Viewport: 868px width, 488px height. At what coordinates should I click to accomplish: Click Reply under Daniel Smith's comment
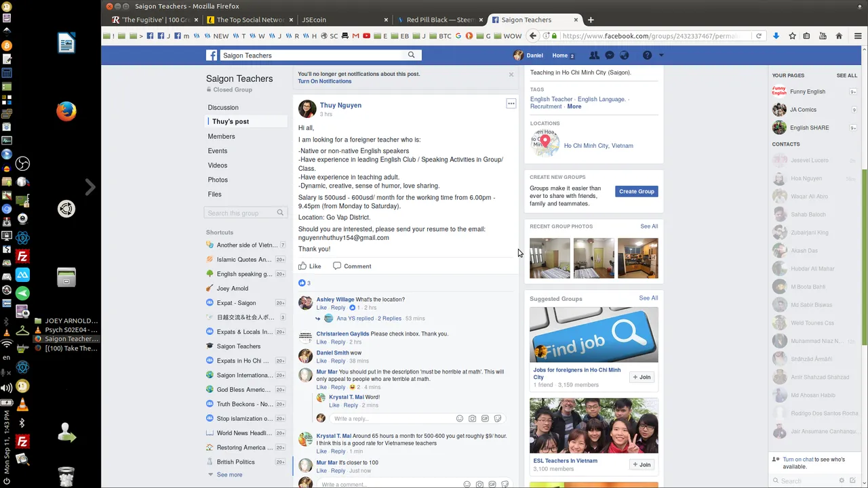coord(338,361)
